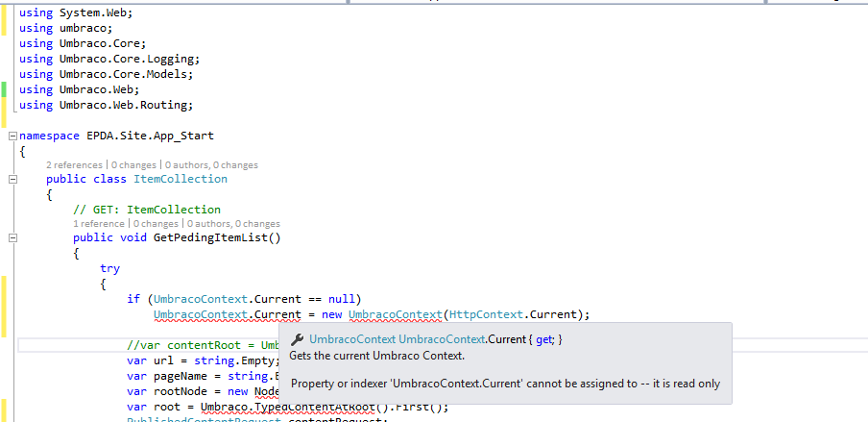Screen dimensions: 868x422
Task: Click the ItemCollection class name
Action: (181, 179)
